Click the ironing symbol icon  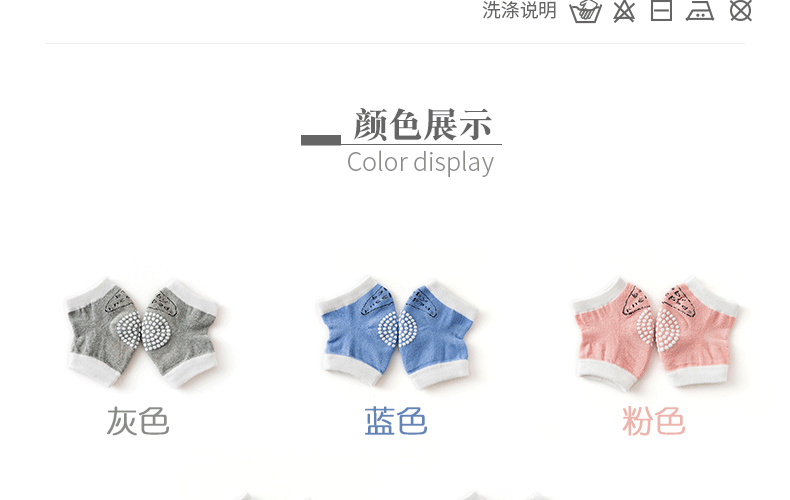700,10
